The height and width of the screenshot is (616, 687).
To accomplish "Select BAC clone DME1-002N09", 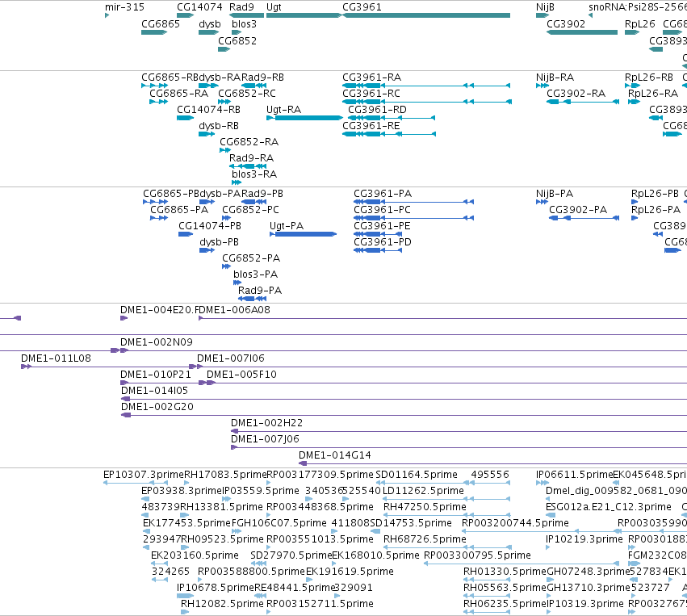I will pyautogui.click(x=157, y=342).
